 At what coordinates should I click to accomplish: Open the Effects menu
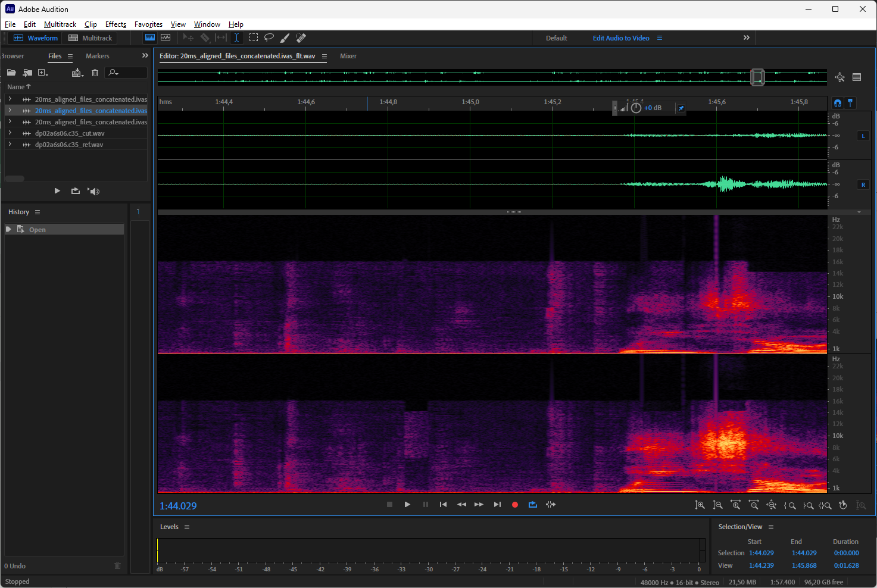(x=116, y=24)
